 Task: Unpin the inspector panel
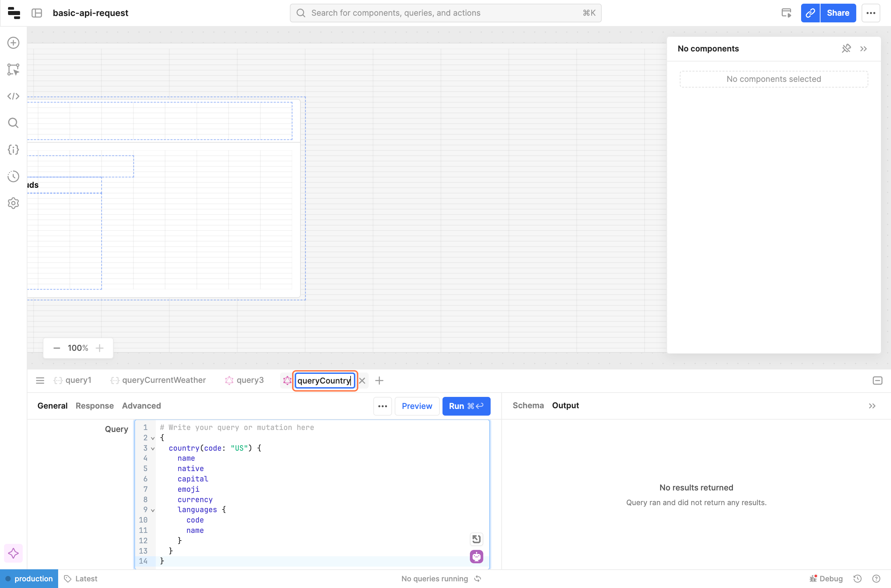[846, 49]
